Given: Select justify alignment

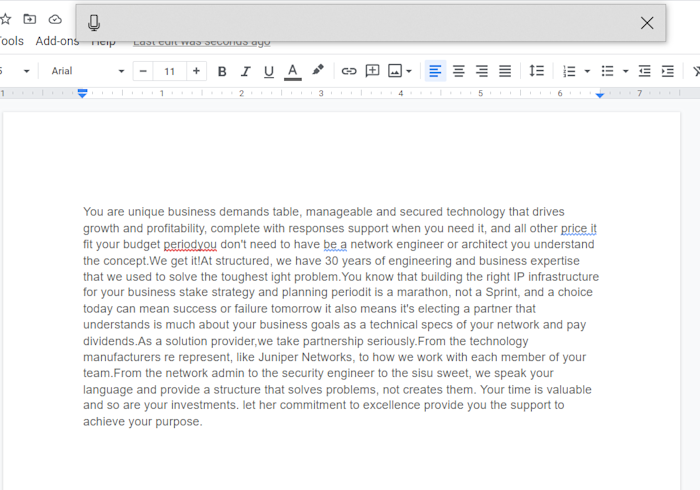Looking at the screenshot, I should pyautogui.click(x=505, y=71).
